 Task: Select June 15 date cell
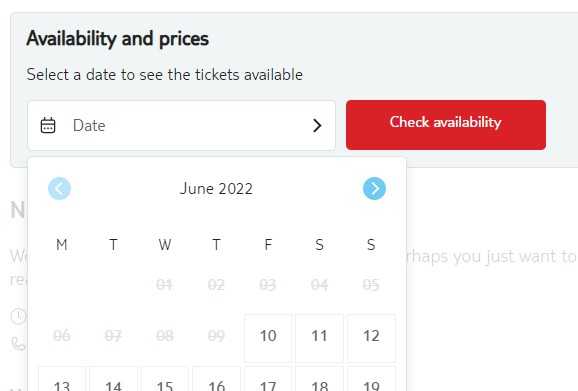coord(165,379)
